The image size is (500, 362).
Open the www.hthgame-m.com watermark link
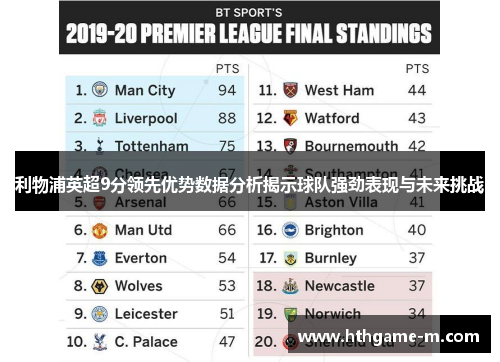point(389,336)
